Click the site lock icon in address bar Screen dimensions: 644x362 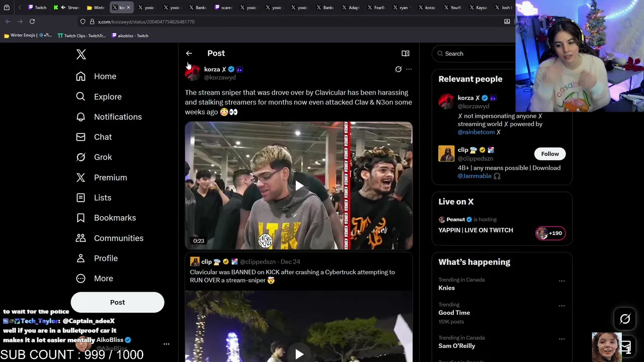[92, 22]
